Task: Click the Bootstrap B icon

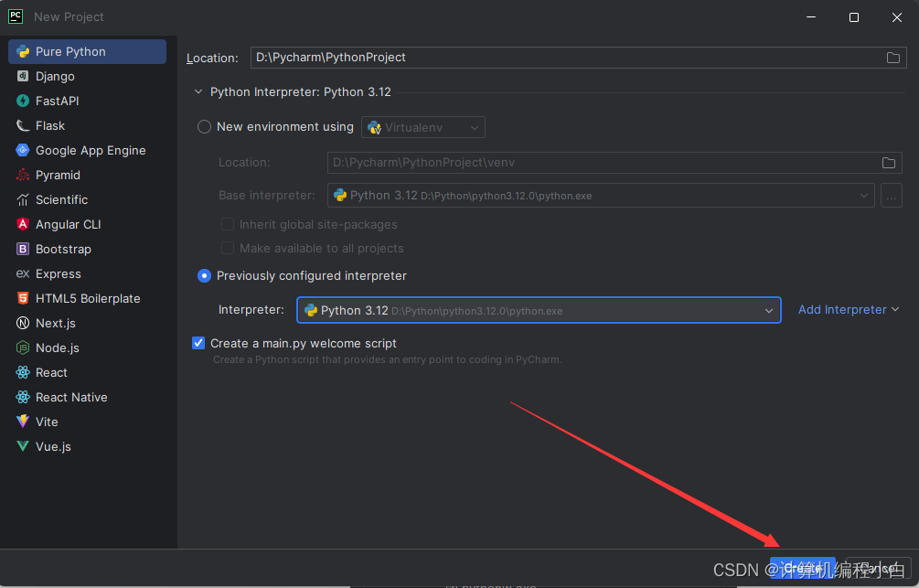Action: (23, 249)
